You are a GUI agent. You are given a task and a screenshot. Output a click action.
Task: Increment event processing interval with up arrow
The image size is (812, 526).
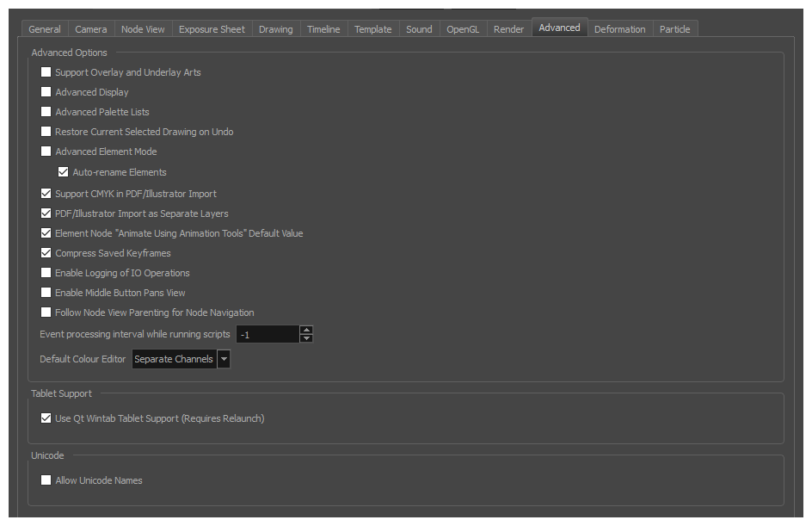tap(306, 330)
